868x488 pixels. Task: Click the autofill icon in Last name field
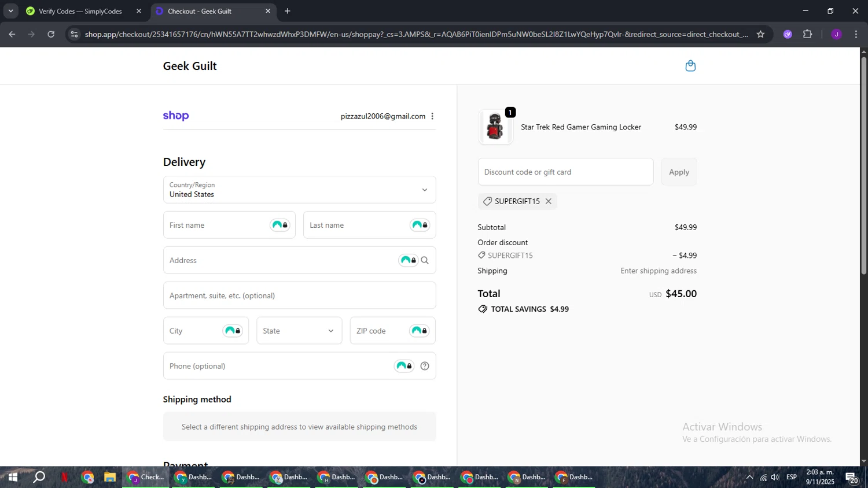pyautogui.click(x=420, y=225)
